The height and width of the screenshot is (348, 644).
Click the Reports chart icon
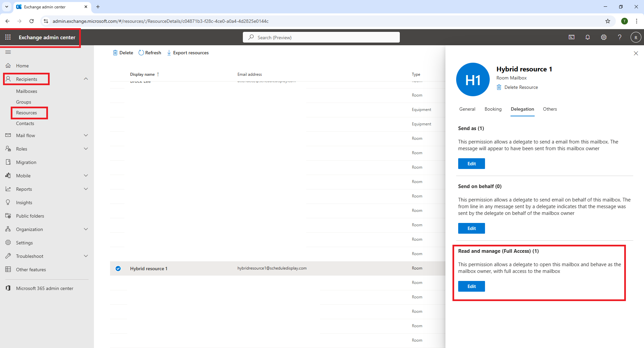point(8,189)
